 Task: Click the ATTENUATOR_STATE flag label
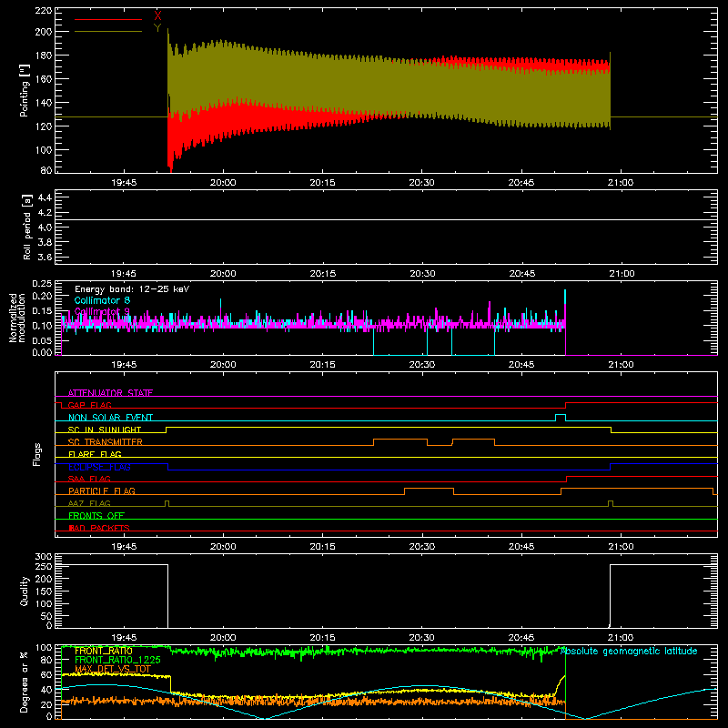click(110, 393)
